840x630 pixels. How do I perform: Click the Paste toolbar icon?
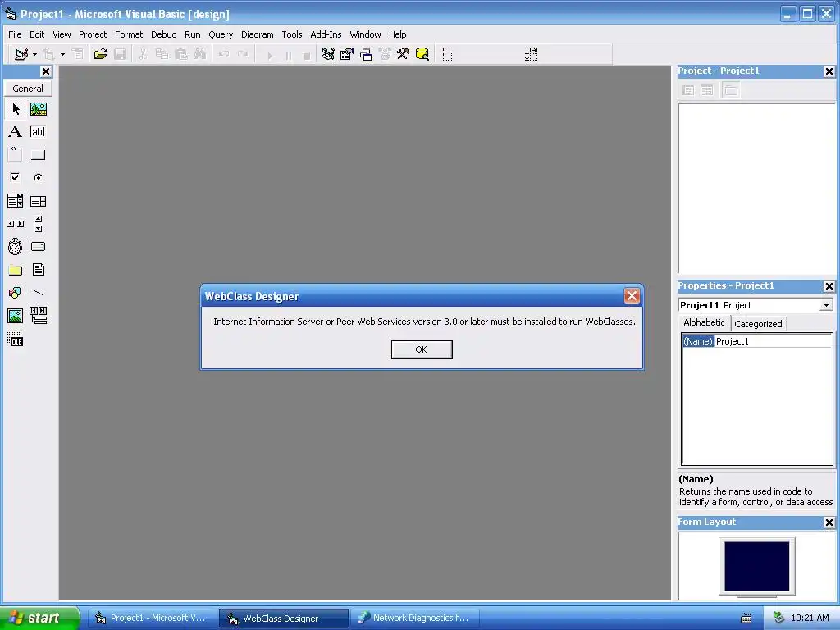[x=180, y=54]
